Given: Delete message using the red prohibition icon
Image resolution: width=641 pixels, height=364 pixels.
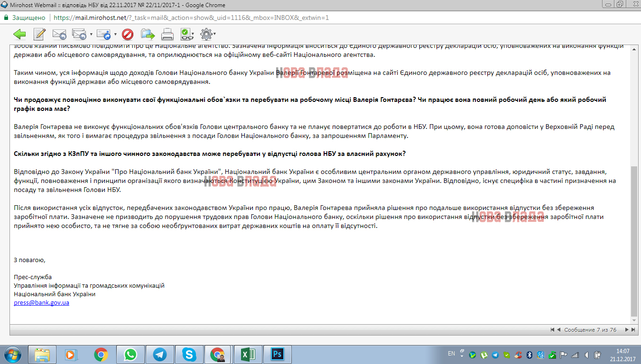Looking at the screenshot, I should 127,34.
